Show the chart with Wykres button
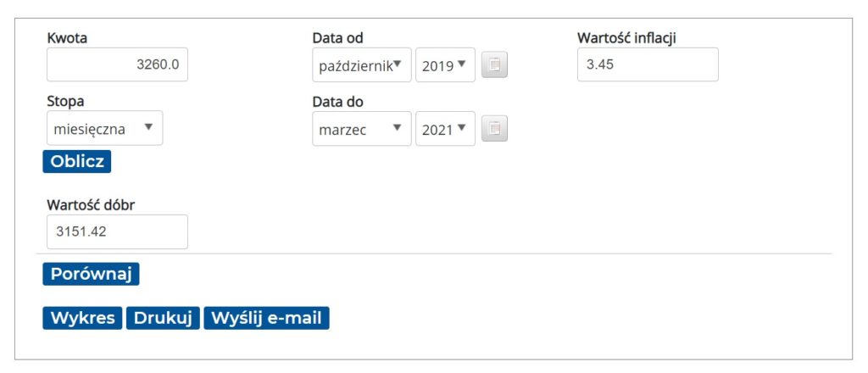 click(82, 318)
